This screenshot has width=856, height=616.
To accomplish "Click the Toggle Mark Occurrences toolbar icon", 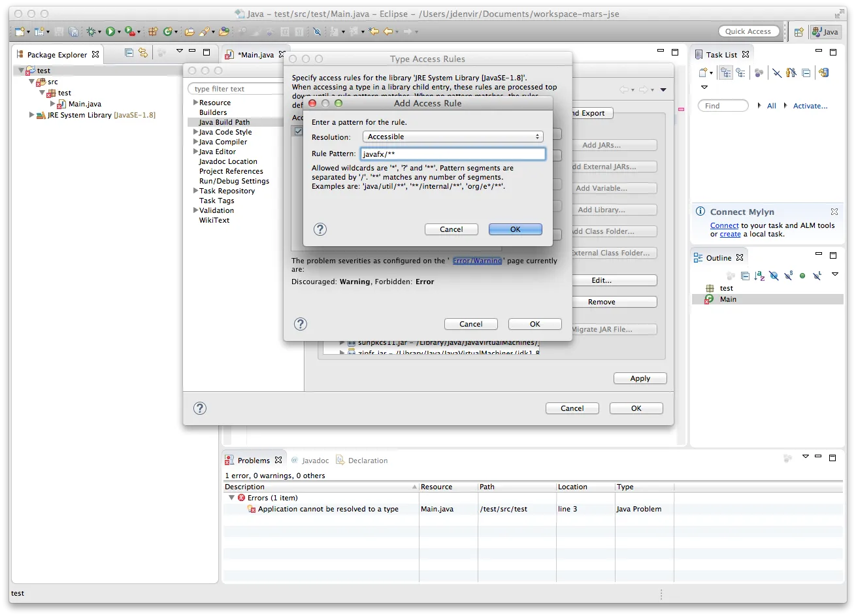I will (317, 31).
